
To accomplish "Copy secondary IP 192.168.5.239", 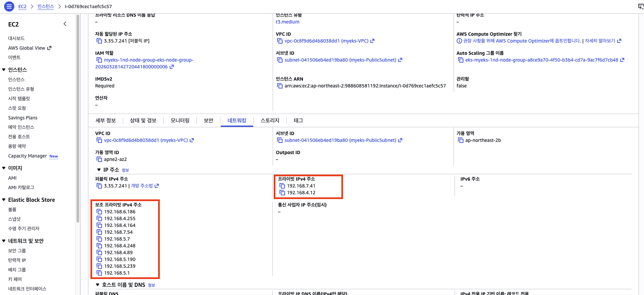I will coord(99,266).
